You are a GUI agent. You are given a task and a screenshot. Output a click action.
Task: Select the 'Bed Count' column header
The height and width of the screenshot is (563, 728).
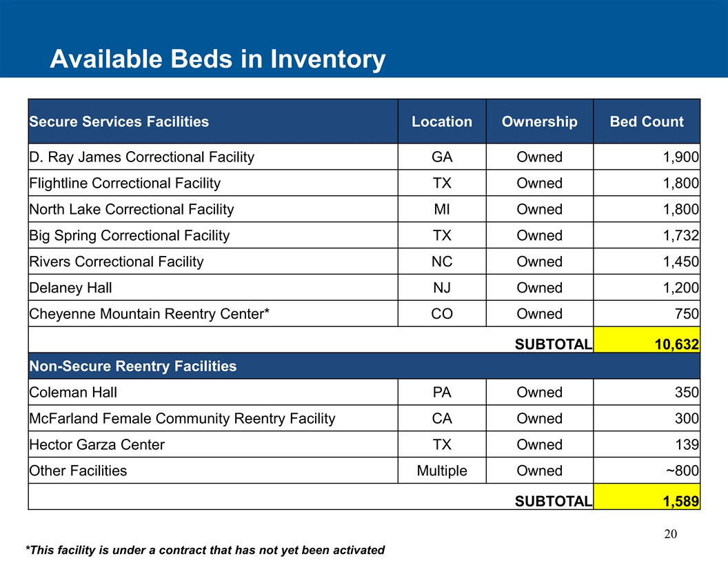pos(647,122)
